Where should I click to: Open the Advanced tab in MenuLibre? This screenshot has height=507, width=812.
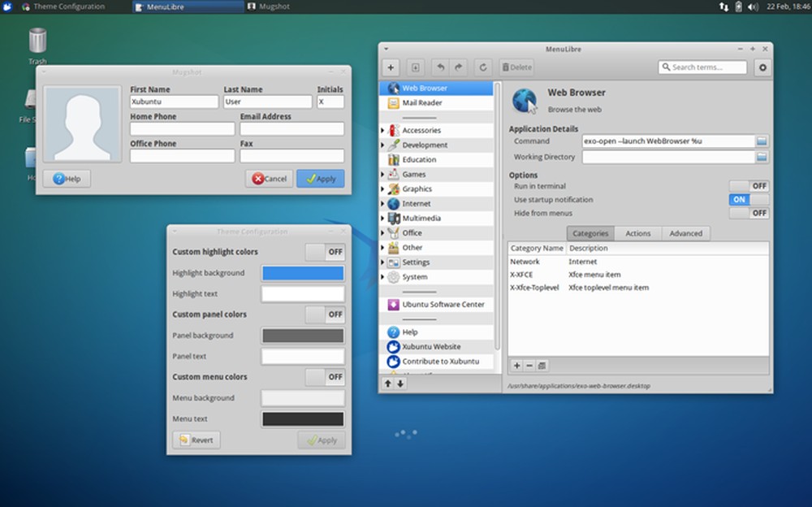pyautogui.click(x=686, y=233)
